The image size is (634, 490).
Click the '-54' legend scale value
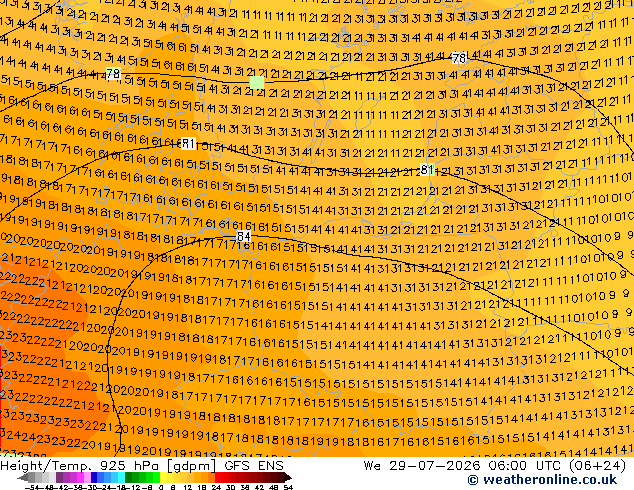32,488
